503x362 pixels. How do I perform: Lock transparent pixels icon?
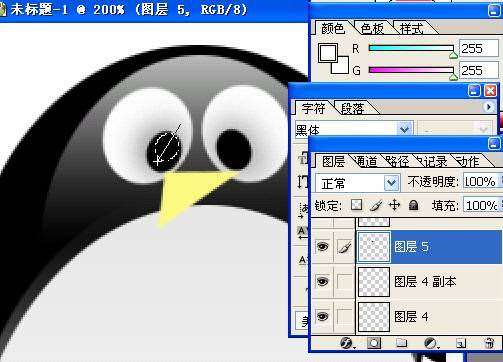pos(357,204)
